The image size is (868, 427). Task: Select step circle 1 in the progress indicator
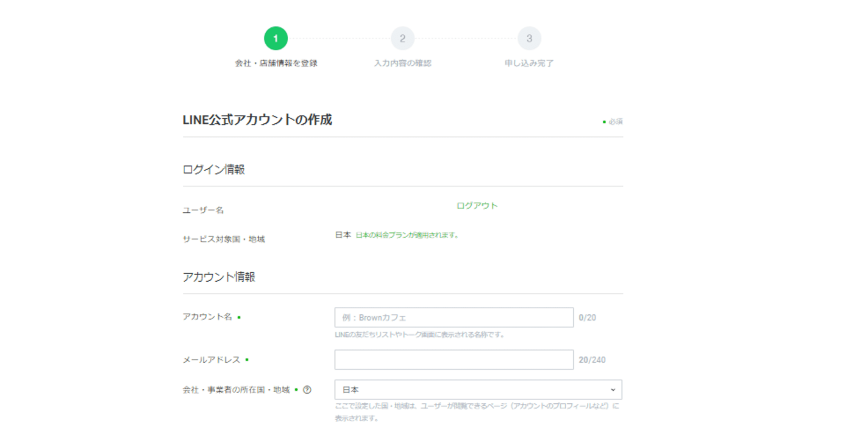coord(276,38)
